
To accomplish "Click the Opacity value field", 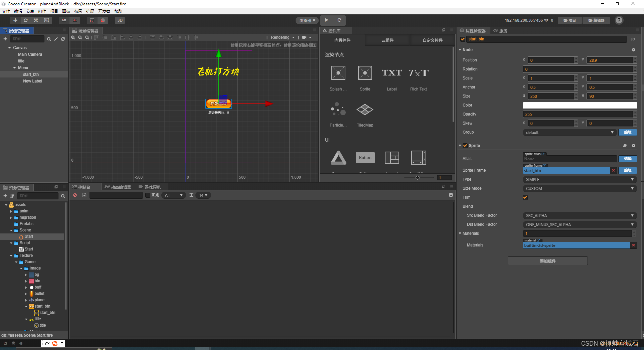I will tap(578, 114).
